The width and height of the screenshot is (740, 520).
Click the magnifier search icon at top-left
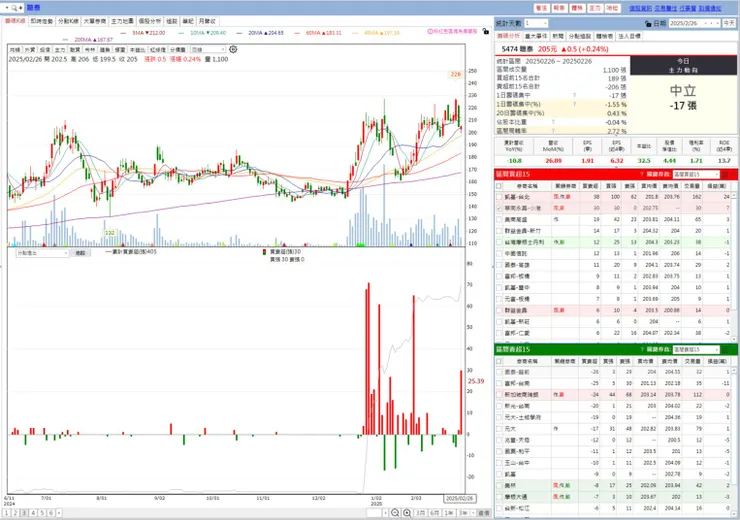point(14,8)
